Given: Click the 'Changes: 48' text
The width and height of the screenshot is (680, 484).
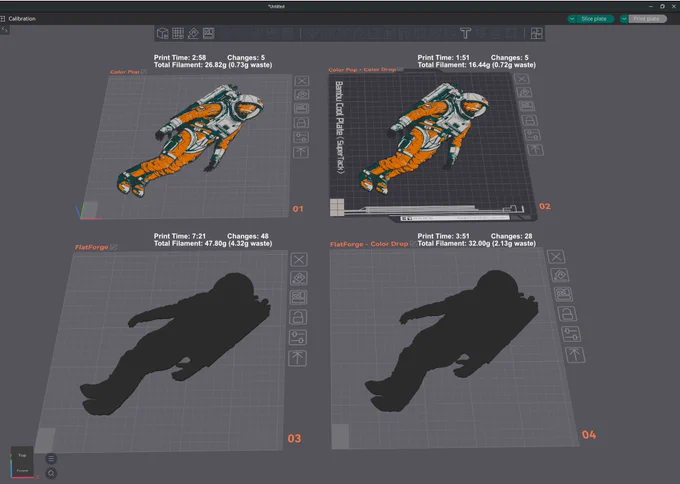Looking at the screenshot, I should pyautogui.click(x=248, y=236).
